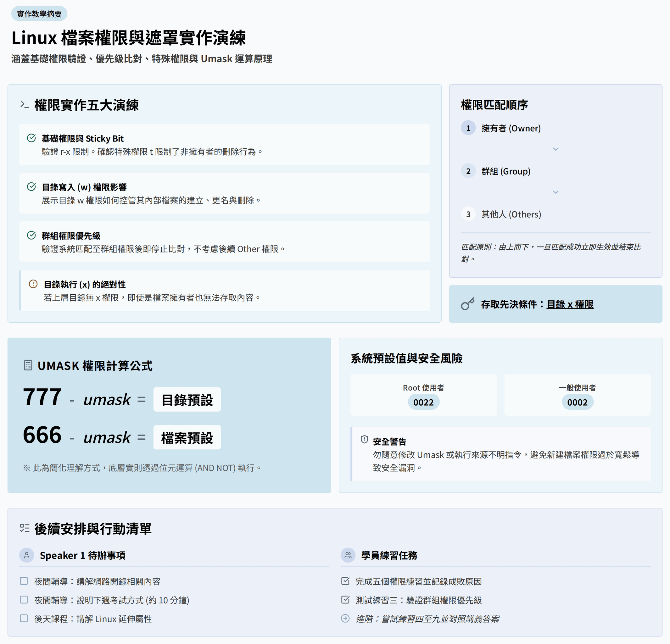The image size is (670, 644).
Task: Open the 目錄 x 權限 link
Action: coord(570,304)
